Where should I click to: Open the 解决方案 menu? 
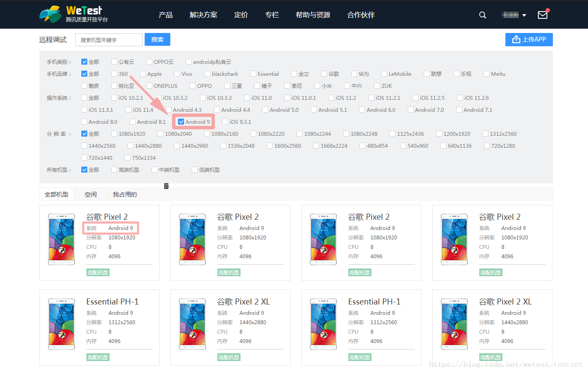(203, 15)
